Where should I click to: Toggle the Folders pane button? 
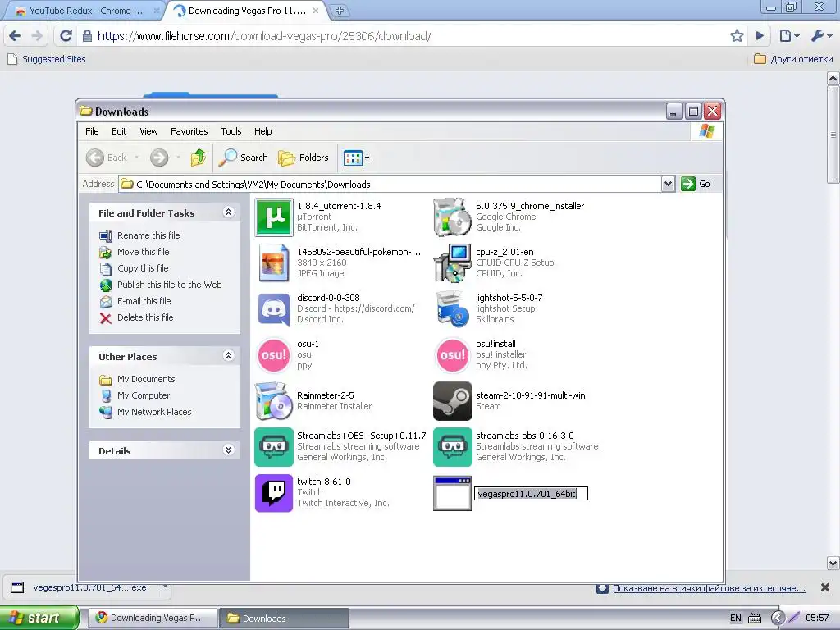click(x=304, y=157)
